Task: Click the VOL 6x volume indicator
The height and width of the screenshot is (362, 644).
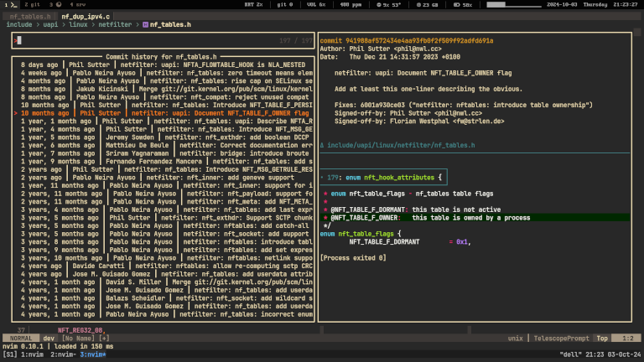Action: [x=316, y=5]
